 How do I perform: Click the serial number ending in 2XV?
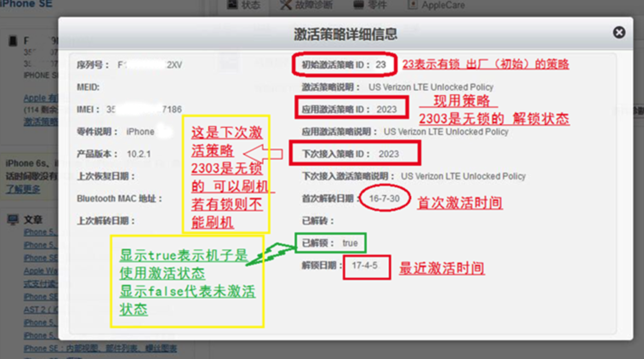[x=150, y=65]
